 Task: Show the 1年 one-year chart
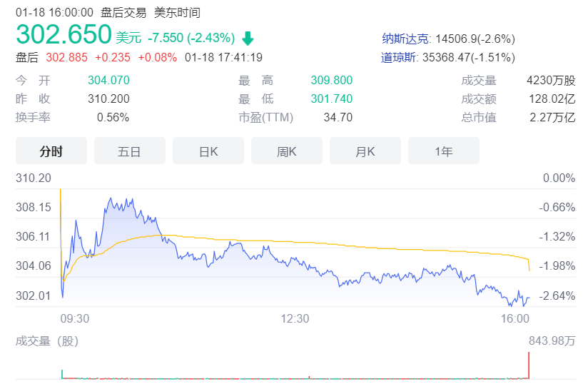point(443,151)
